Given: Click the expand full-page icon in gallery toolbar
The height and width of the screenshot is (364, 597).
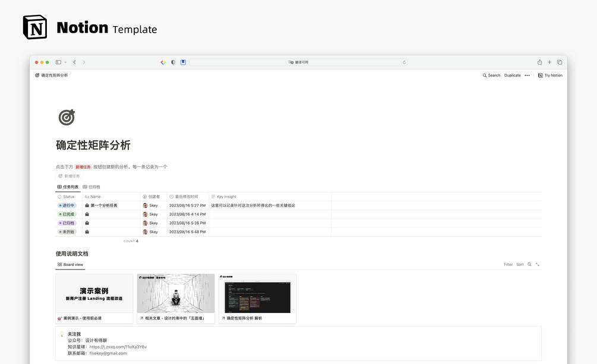Looking at the screenshot, I should (538, 265).
